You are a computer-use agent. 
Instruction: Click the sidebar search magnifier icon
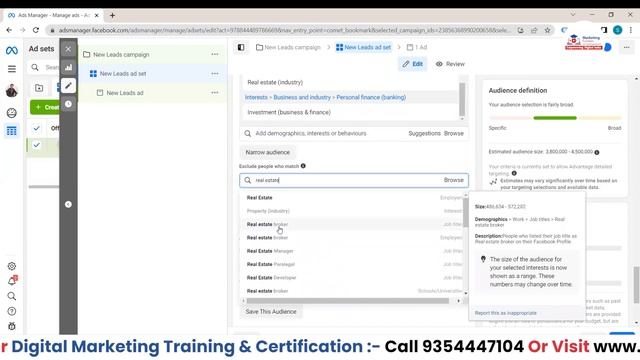pyautogui.click(x=11, y=296)
